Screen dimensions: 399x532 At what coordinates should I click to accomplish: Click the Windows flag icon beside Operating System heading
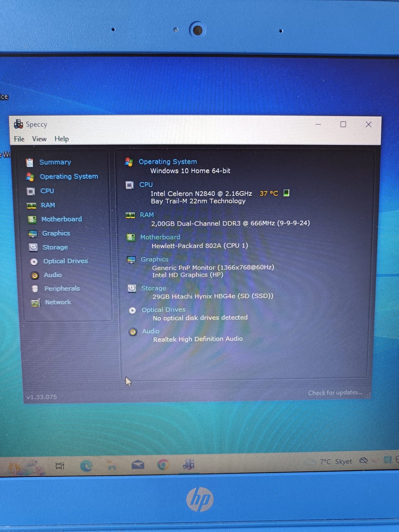point(129,162)
